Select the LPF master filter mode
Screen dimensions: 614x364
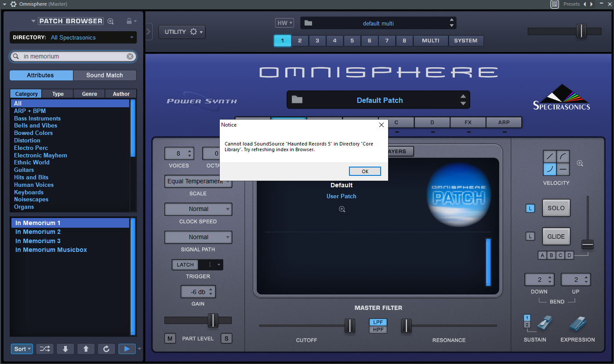point(378,322)
